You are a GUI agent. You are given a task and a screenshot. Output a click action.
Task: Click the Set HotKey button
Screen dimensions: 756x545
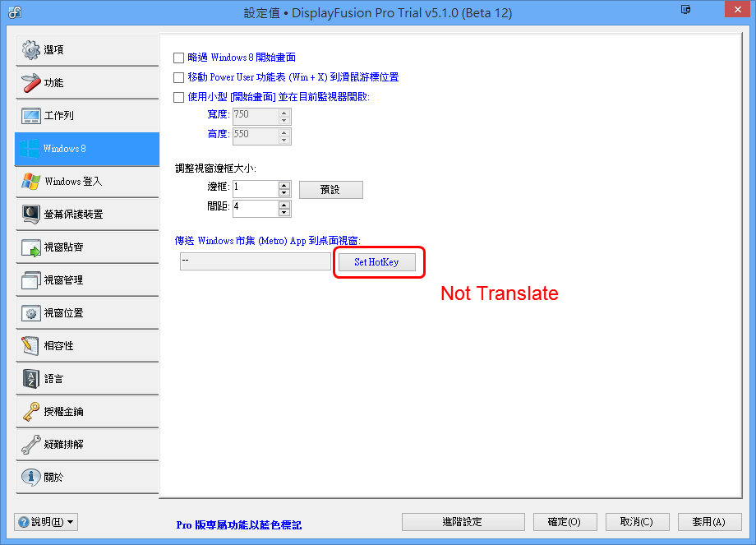coord(377,262)
